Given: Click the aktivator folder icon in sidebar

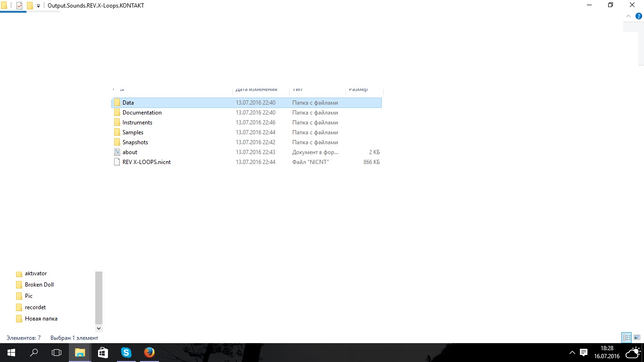Looking at the screenshot, I should (x=19, y=273).
